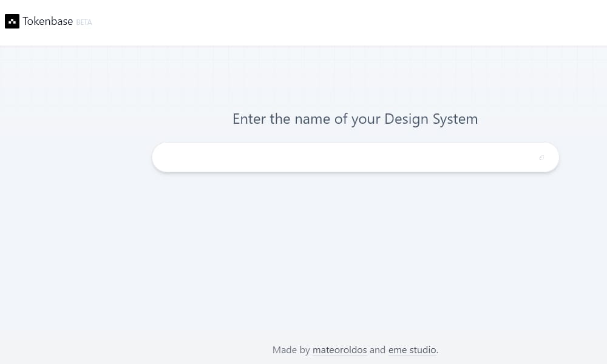The height and width of the screenshot is (364, 607).
Task: Click the Tokenbase wordmark in the header
Action: (47, 21)
